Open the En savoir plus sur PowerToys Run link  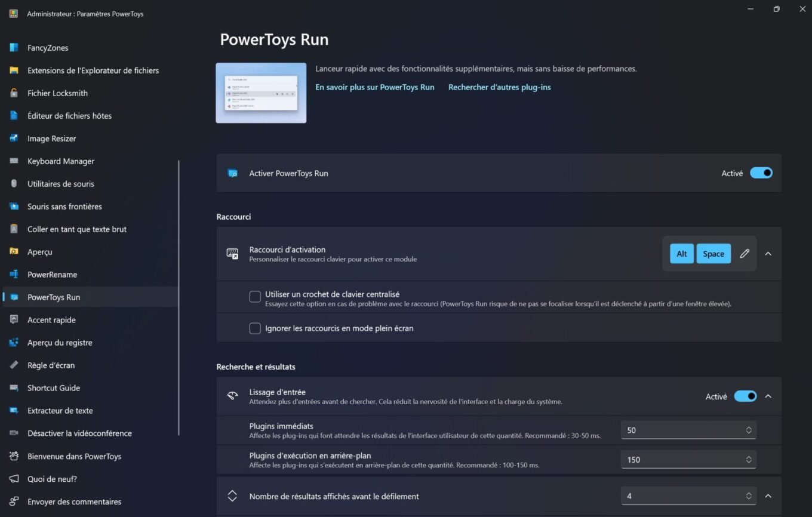point(375,87)
